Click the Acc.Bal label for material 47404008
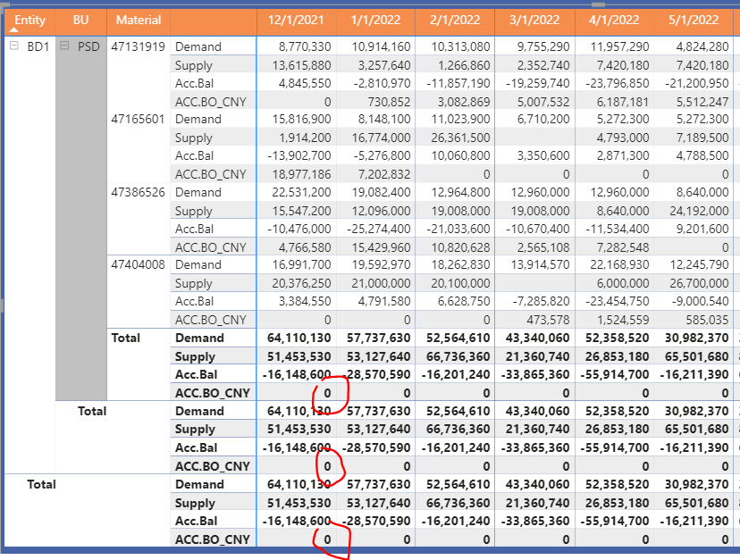This screenshot has width=740, height=560. (195, 301)
